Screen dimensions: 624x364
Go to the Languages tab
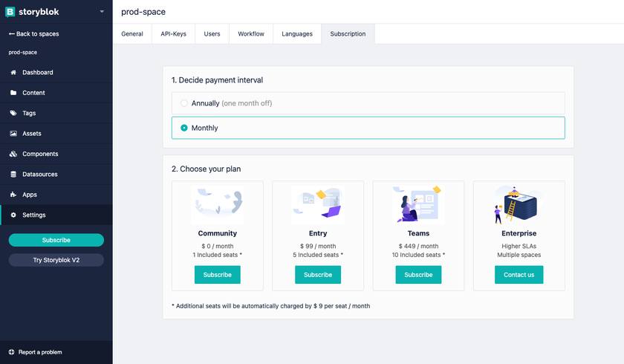pos(297,34)
